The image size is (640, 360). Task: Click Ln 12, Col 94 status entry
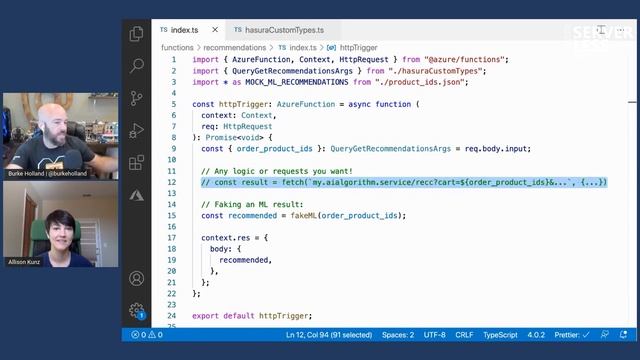(x=329, y=335)
